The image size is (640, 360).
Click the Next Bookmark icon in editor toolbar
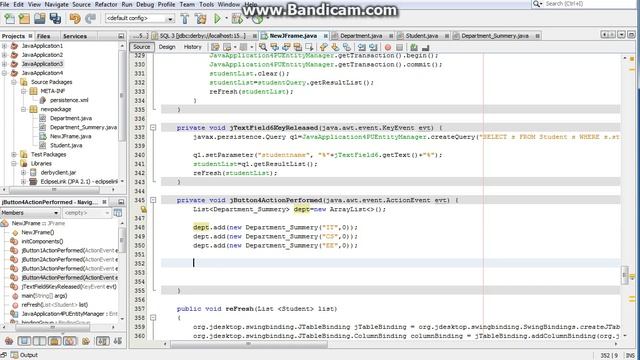[x=335, y=47]
